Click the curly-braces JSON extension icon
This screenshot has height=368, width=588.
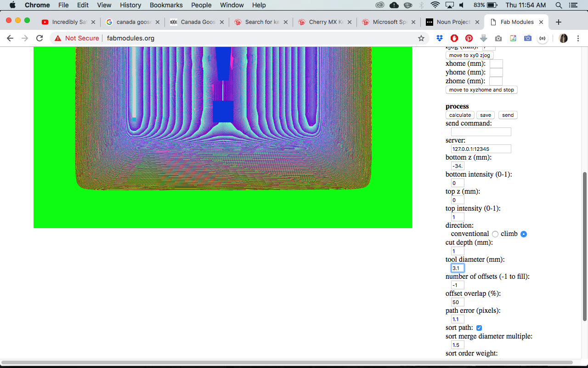coord(543,38)
